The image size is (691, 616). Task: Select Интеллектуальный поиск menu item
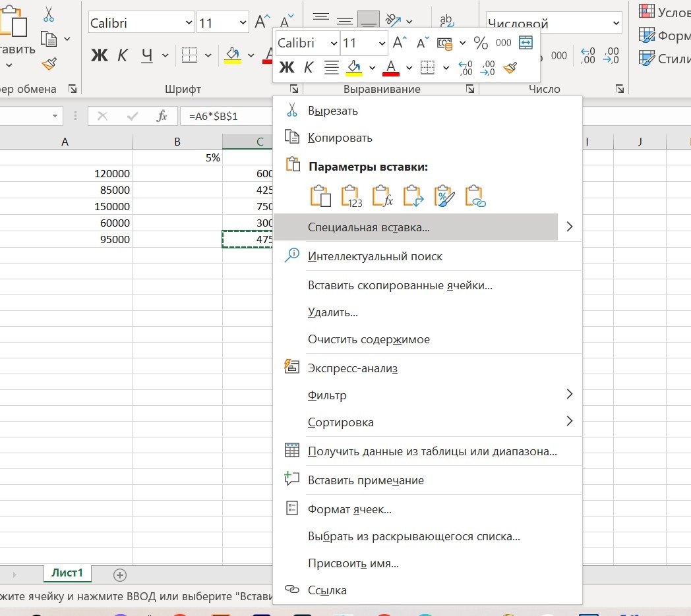tap(427, 256)
